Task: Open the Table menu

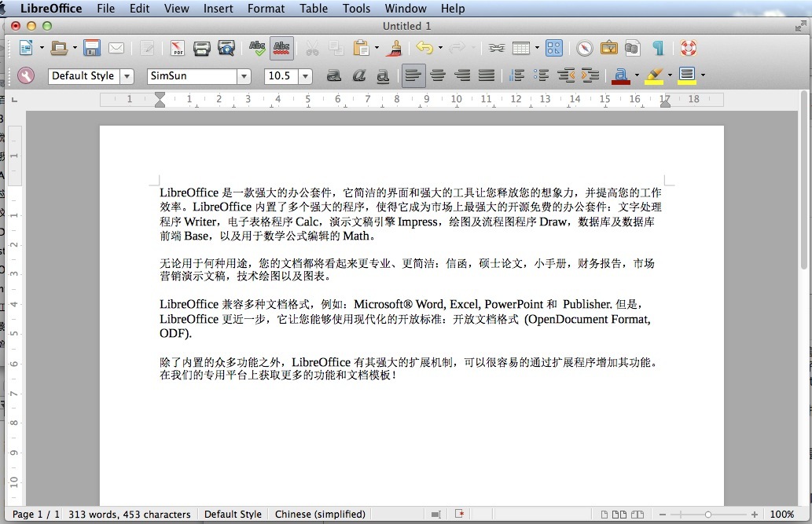Action: [314, 9]
